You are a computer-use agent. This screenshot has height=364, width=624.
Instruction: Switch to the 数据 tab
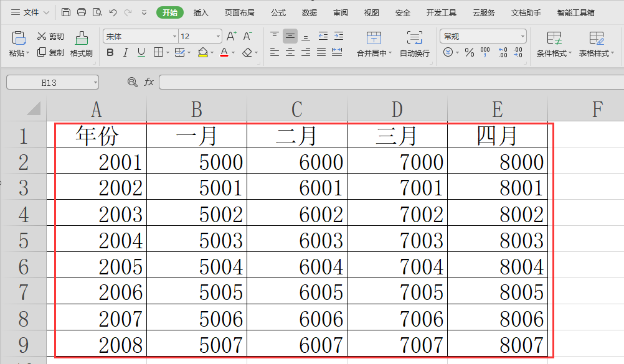(x=310, y=12)
